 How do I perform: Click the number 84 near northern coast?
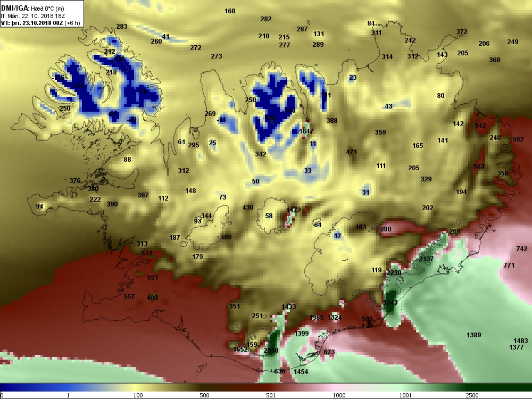[x=371, y=23]
